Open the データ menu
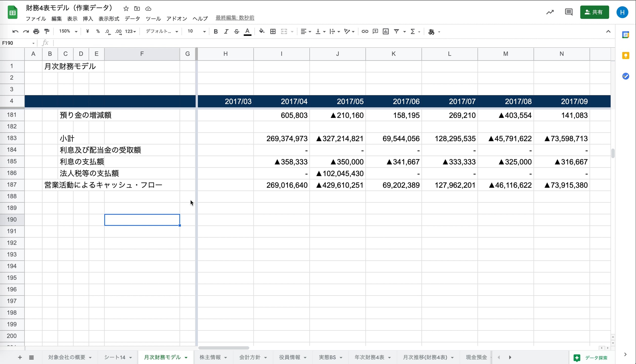The height and width of the screenshot is (364, 636). tap(132, 19)
